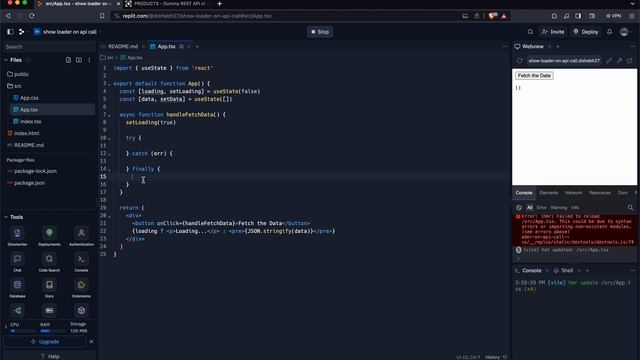This screenshot has width=640, height=360.
Task: Fold the finally block at line 14
Action: tap(109, 169)
